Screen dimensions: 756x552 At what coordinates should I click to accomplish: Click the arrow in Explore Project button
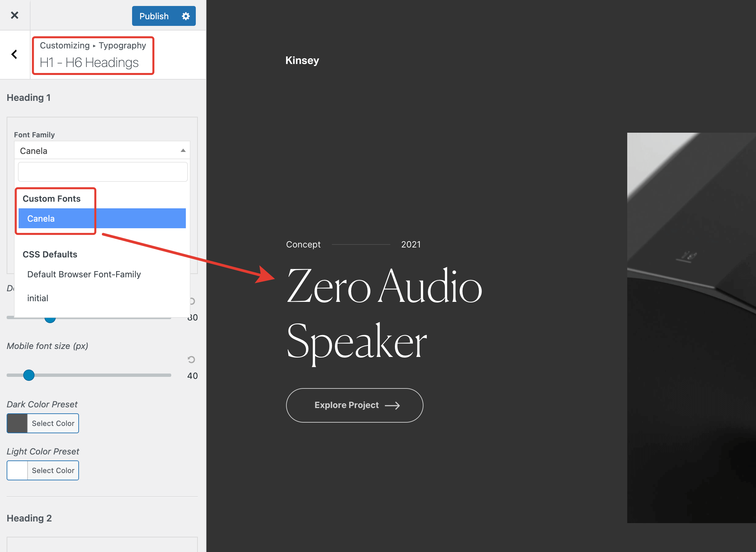(392, 405)
